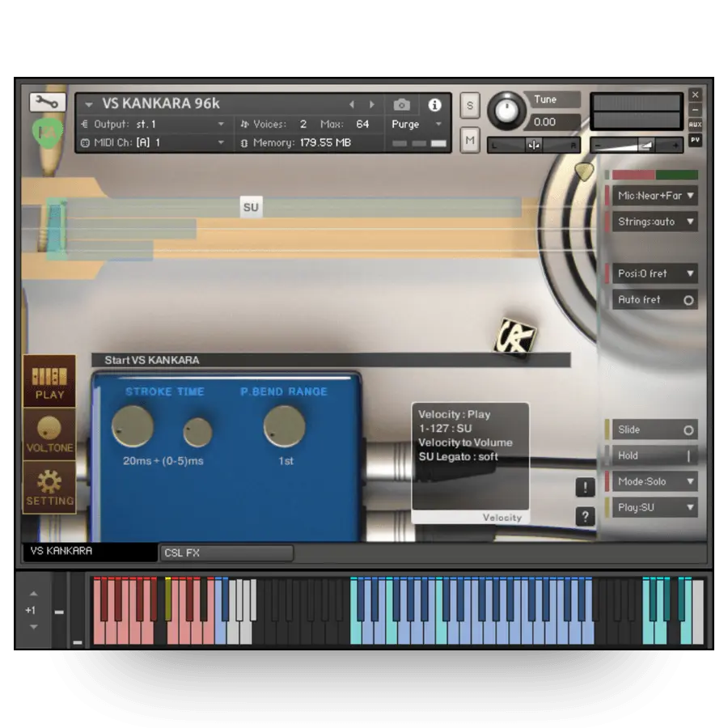Open the Mic:Near+Far dropdown
Image resolution: width=728 pixels, height=728 pixels.
point(655,196)
